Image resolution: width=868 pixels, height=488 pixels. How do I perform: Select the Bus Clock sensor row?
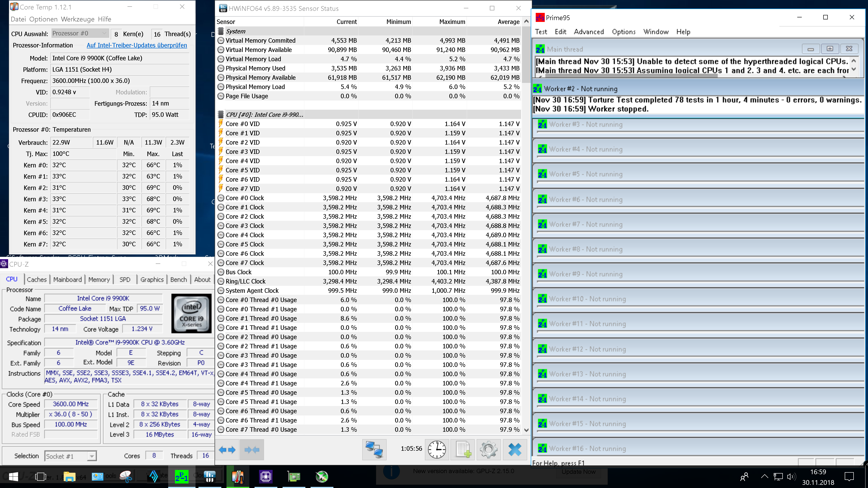tap(369, 272)
